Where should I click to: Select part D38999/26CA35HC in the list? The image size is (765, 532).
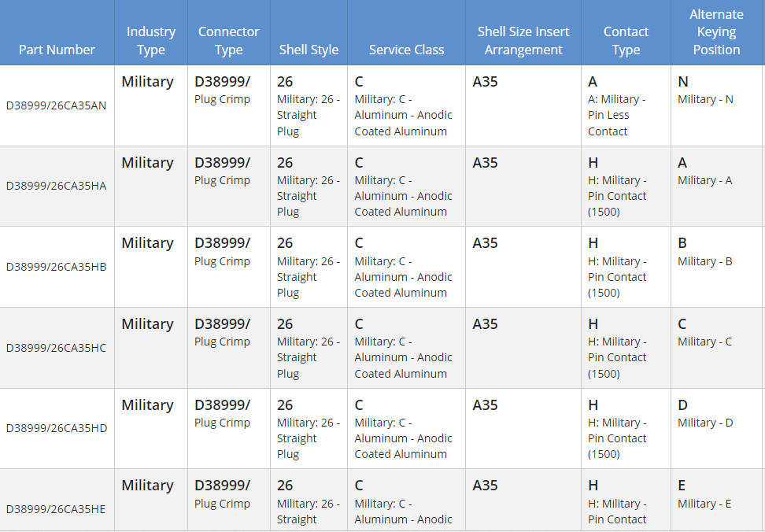56,348
